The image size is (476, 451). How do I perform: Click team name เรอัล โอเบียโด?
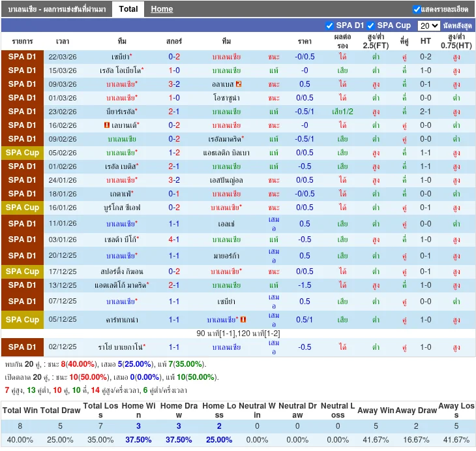point(121,70)
